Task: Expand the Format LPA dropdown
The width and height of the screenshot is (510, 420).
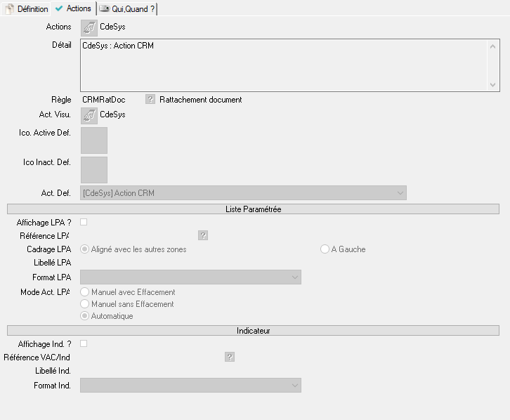Action: (190, 277)
